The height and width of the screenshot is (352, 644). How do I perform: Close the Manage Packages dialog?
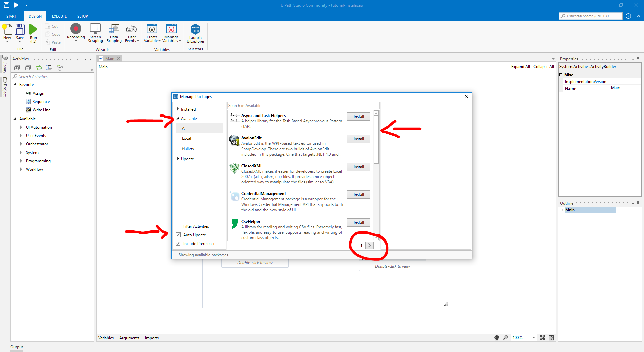tap(467, 97)
